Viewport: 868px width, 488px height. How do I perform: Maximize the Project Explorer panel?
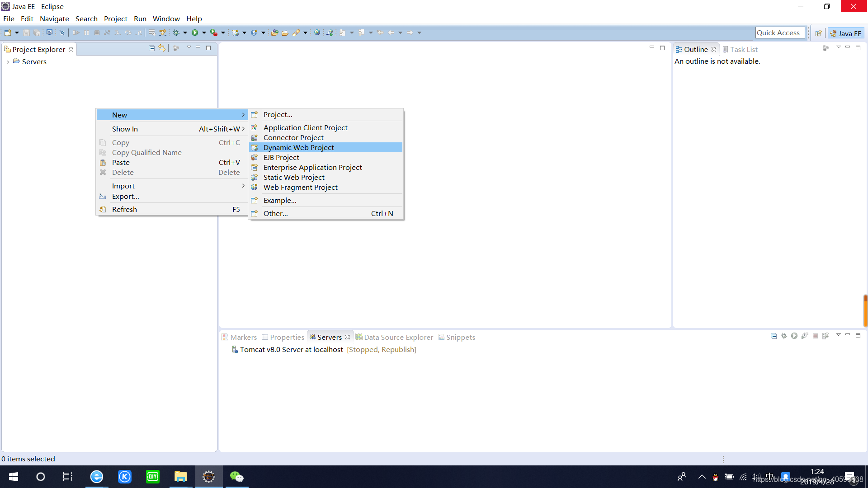coord(208,47)
